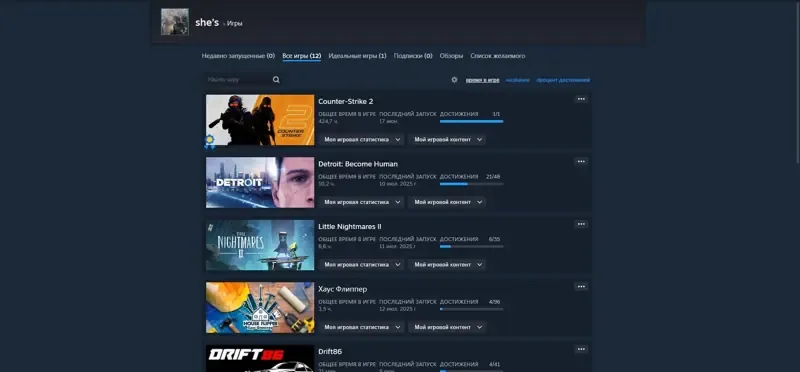The image size is (800, 372).
Task: Open the Detroit: Become Human title
Action: [x=358, y=164]
